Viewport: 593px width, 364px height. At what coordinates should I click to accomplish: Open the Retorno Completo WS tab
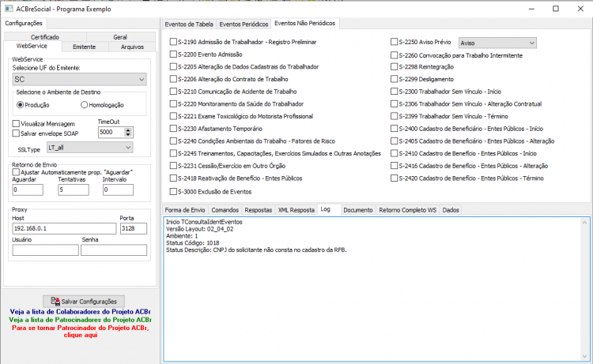[x=408, y=210]
